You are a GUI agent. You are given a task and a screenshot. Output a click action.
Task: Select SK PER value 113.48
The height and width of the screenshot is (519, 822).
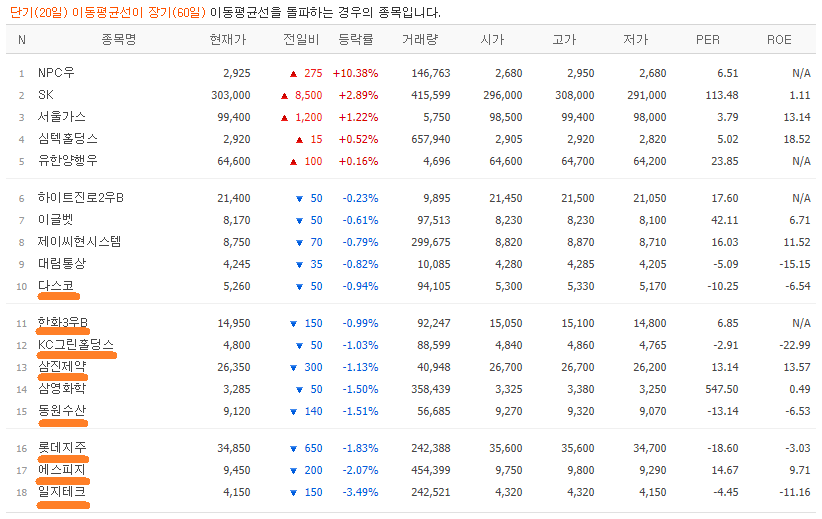pos(722,95)
